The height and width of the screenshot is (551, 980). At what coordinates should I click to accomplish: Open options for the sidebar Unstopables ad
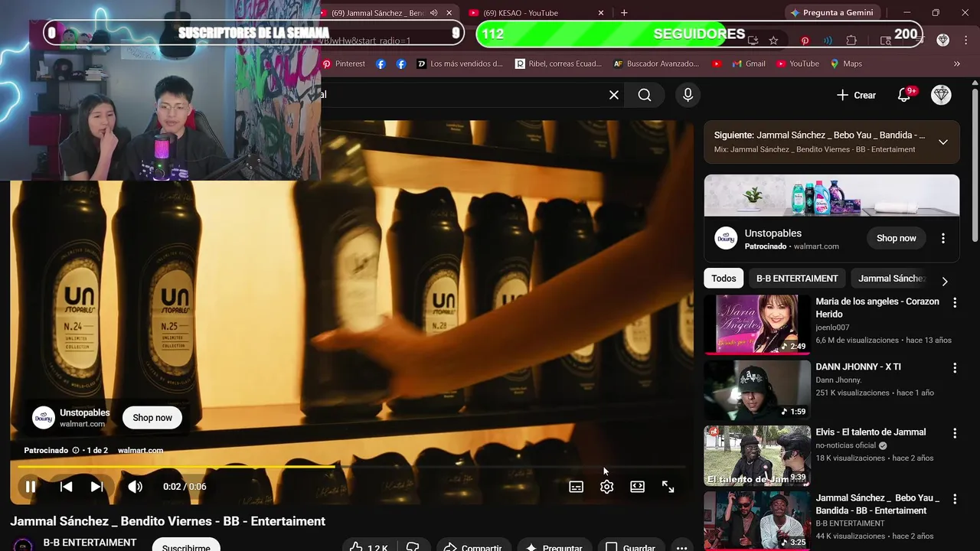tap(943, 238)
